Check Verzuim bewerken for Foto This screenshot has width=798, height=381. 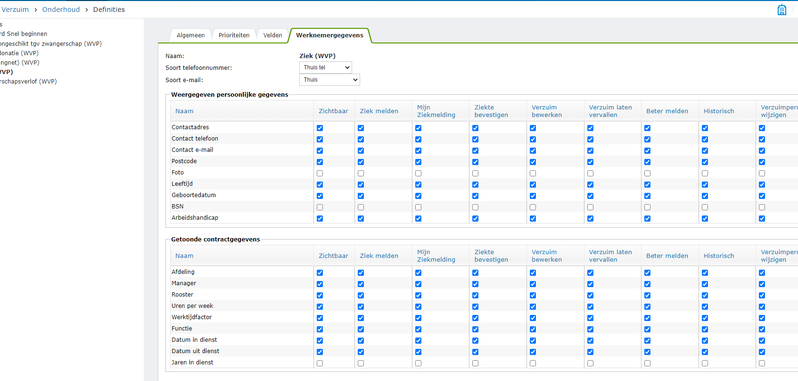(533, 173)
